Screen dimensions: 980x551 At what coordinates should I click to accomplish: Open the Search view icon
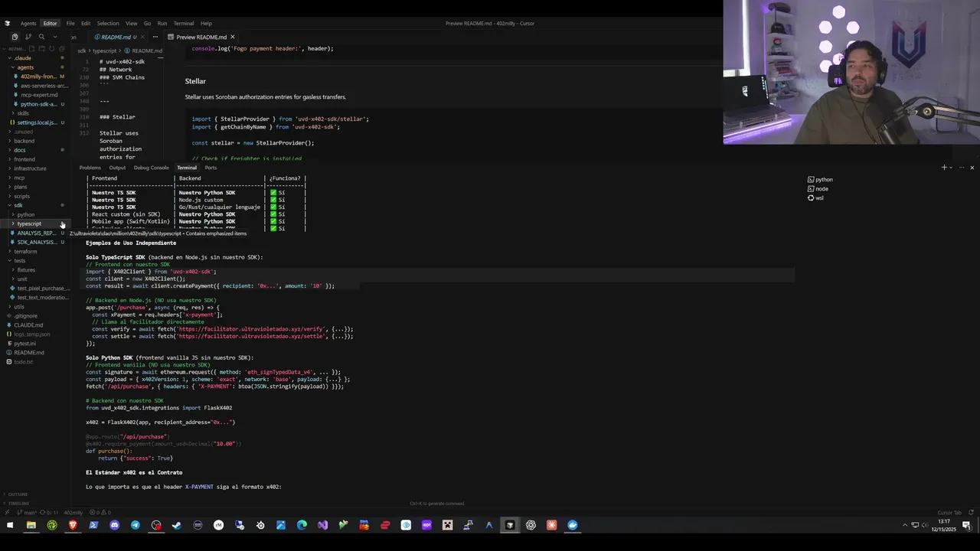41,37
